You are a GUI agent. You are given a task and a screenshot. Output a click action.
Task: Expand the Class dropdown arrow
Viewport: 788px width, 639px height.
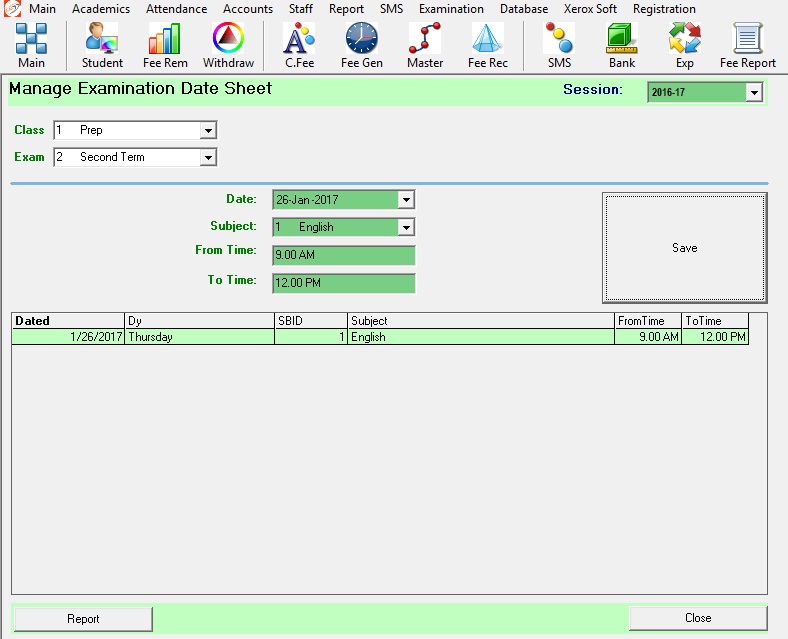(208, 131)
